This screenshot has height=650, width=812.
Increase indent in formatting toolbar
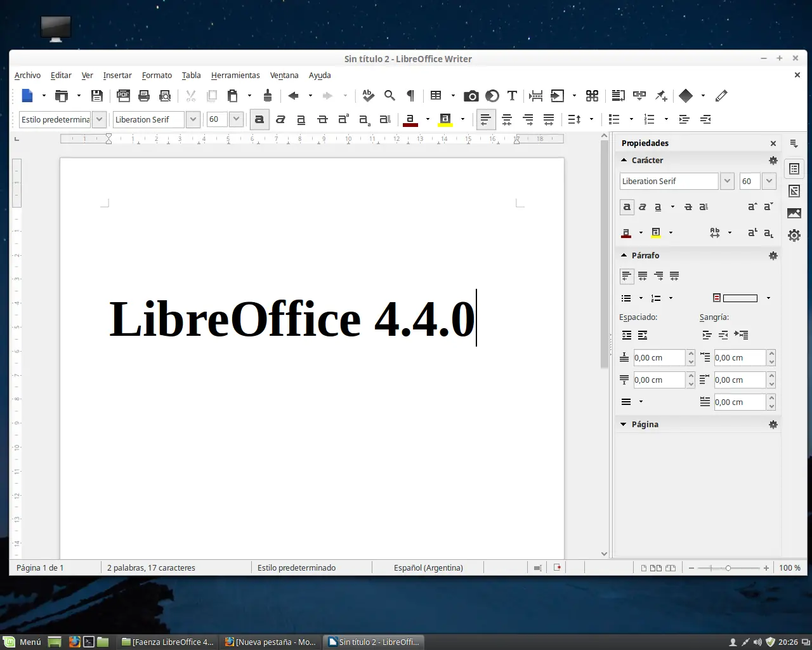tap(684, 119)
